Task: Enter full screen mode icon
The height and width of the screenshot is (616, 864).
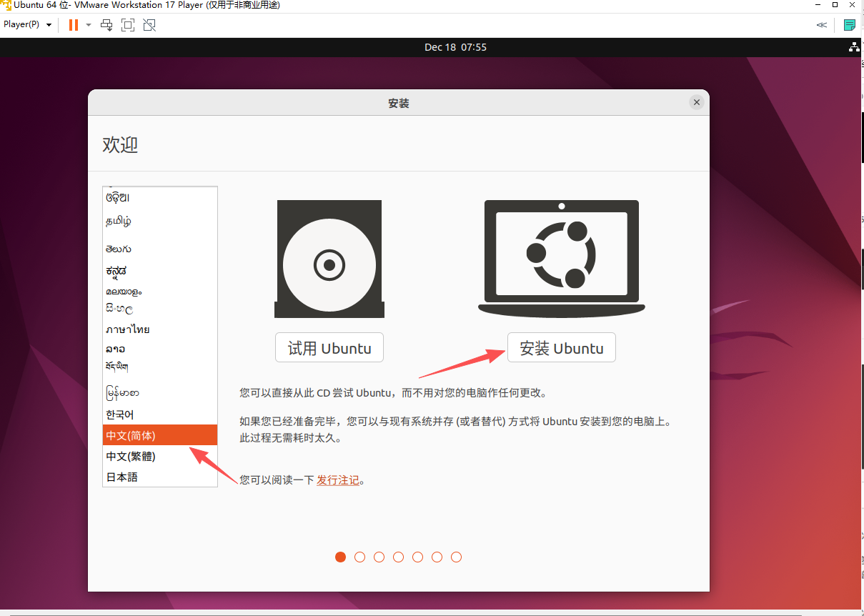Action: coord(128,25)
